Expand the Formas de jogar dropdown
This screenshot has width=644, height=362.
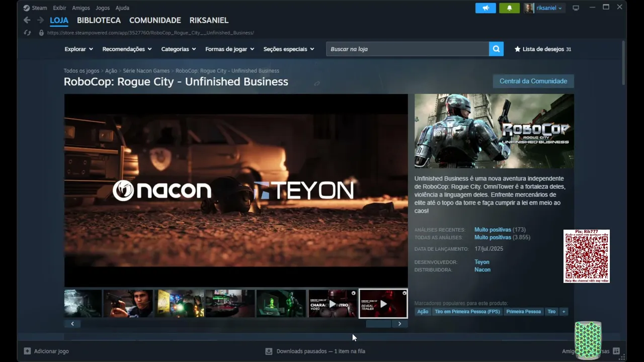click(230, 49)
